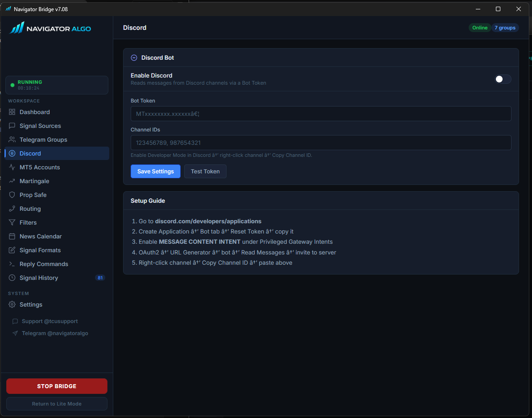Click the 7 groups badge
Image resolution: width=532 pixels, height=418 pixels.
505,28
